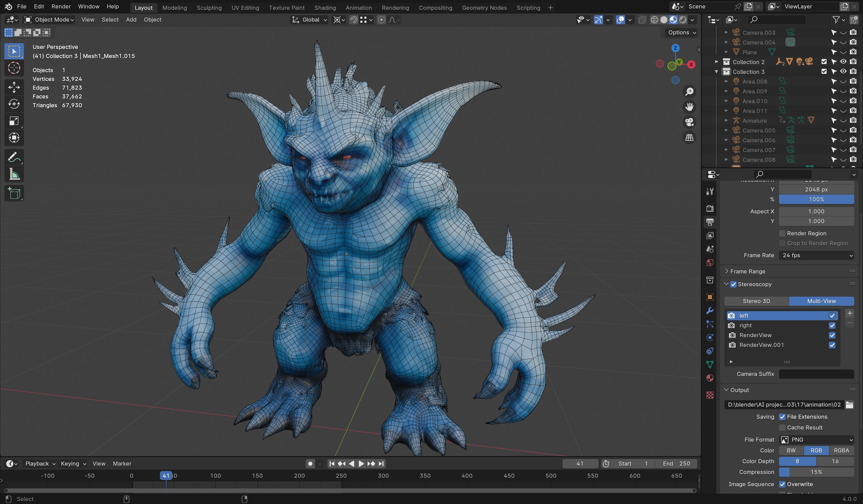Click the Compression 15% slider
This screenshot has width=863, height=504.
pos(816,472)
